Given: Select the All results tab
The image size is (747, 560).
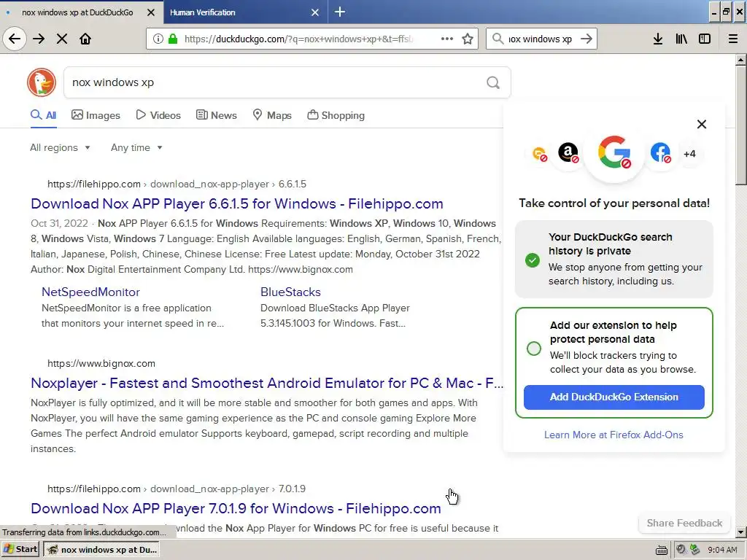Looking at the screenshot, I should (x=43, y=115).
